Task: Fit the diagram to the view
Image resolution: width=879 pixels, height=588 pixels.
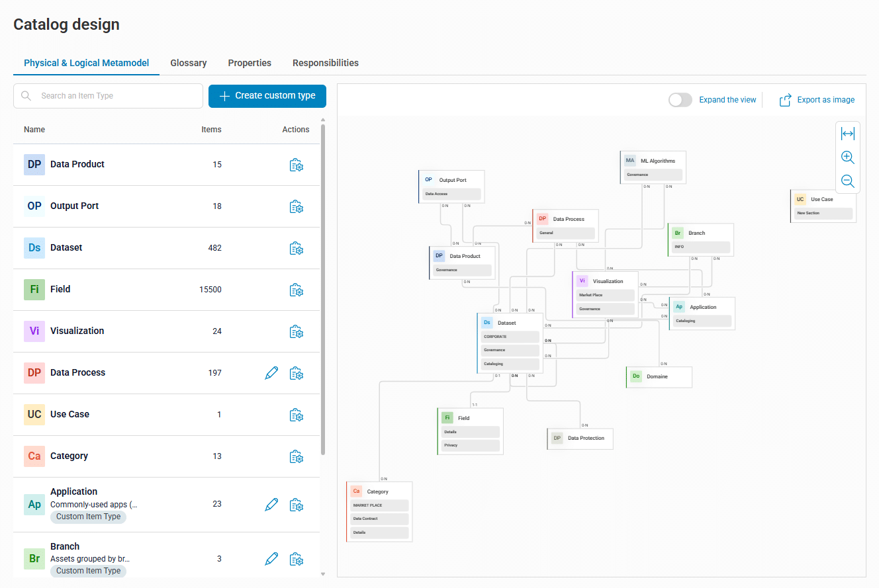Action: point(848,133)
